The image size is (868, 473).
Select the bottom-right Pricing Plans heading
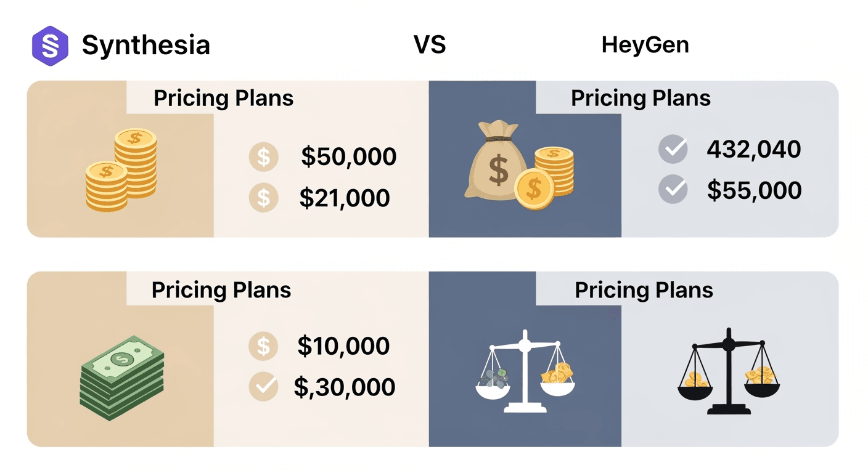coord(644,290)
